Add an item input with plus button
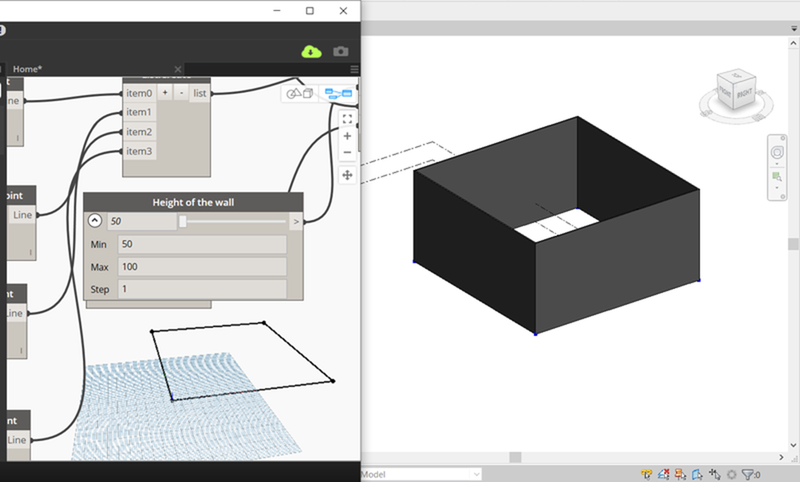Image resolution: width=800 pixels, height=482 pixels. coord(165,93)
